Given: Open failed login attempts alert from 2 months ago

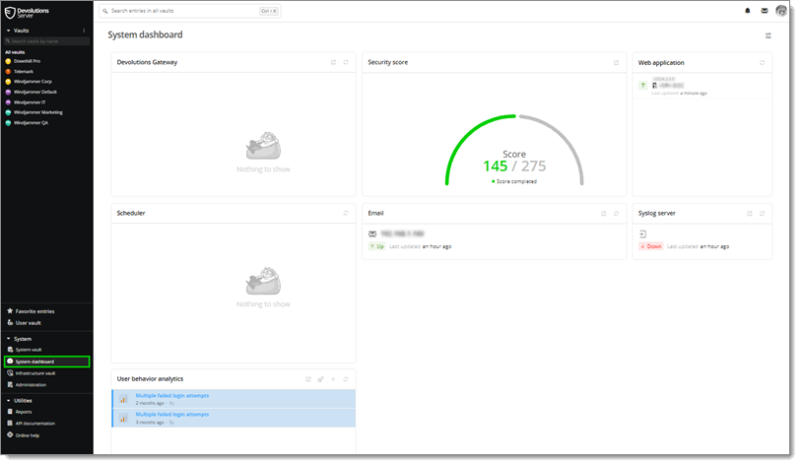Looking at the screenshot, I should (234, 399).
